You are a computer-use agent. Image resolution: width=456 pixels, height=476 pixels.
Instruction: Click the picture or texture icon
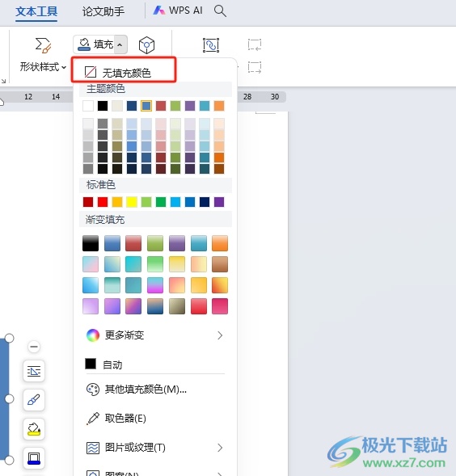(93, 448)
